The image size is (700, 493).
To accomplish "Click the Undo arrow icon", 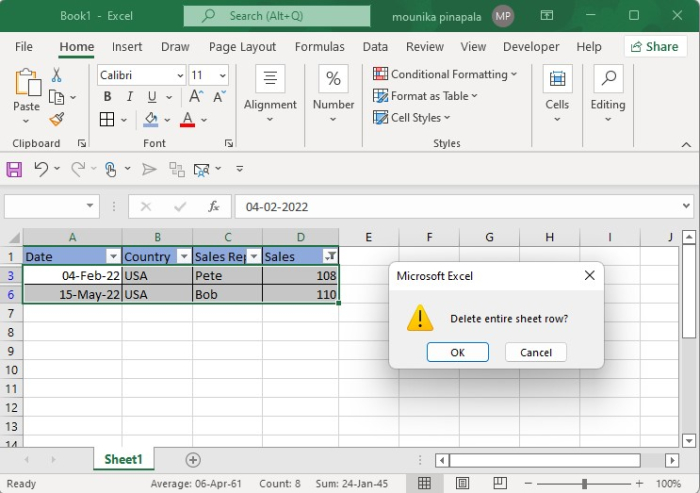I will coord(41,169).
